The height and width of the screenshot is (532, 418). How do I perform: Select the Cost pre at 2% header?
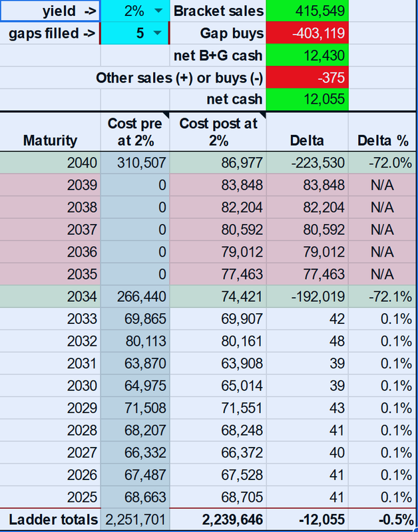click(x=135, y=132)
